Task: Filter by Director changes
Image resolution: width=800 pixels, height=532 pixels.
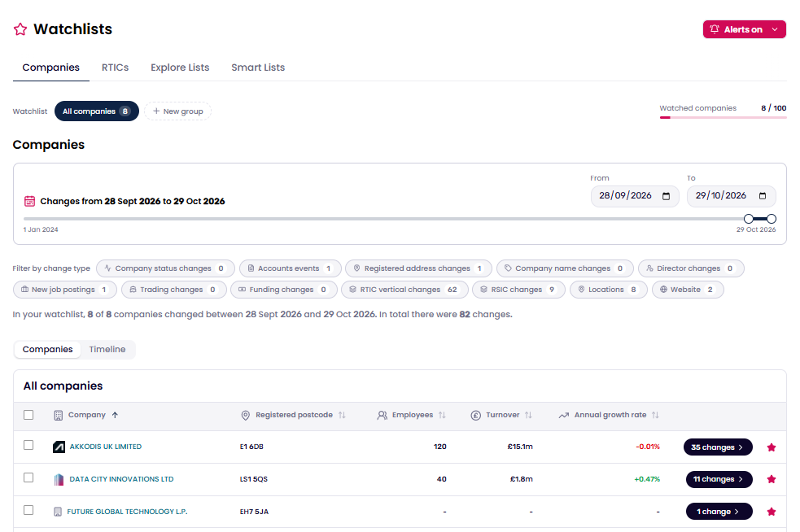Action: point(691,268)
